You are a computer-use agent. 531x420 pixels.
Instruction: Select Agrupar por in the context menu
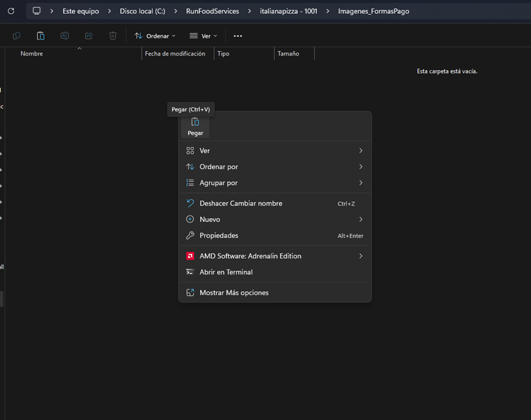point(274,183)
